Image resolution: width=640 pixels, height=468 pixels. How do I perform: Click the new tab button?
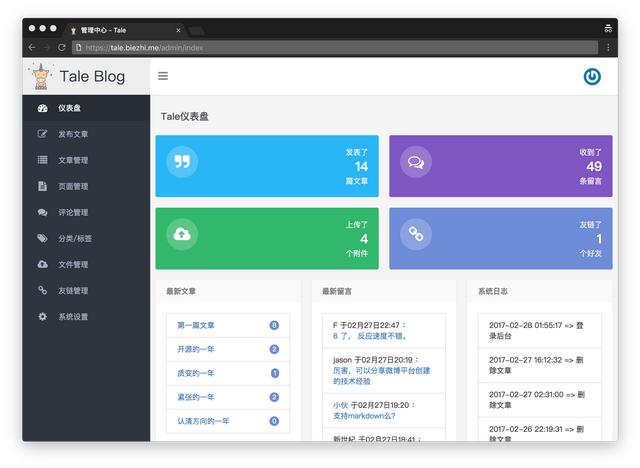(x=196, y=31)
